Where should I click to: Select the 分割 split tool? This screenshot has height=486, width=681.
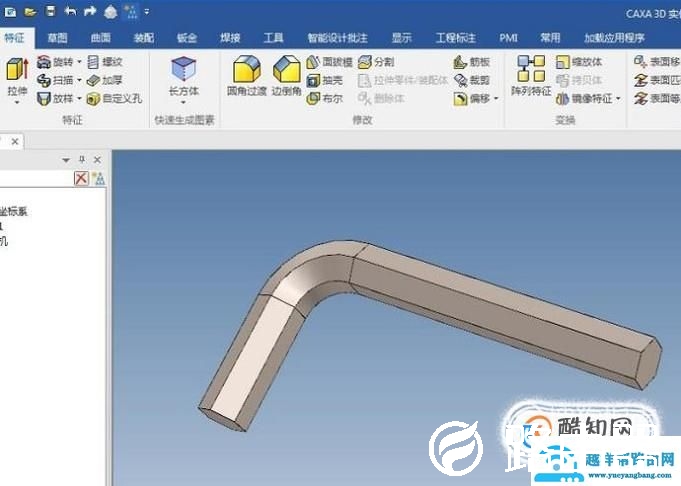[377, 62]
